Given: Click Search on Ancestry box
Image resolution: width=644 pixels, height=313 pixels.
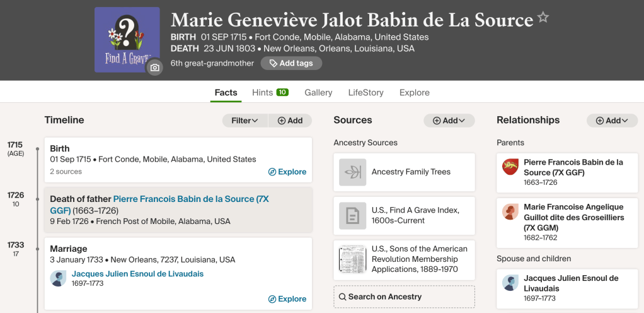Looking at the screenshot, I should pos(404,297).
